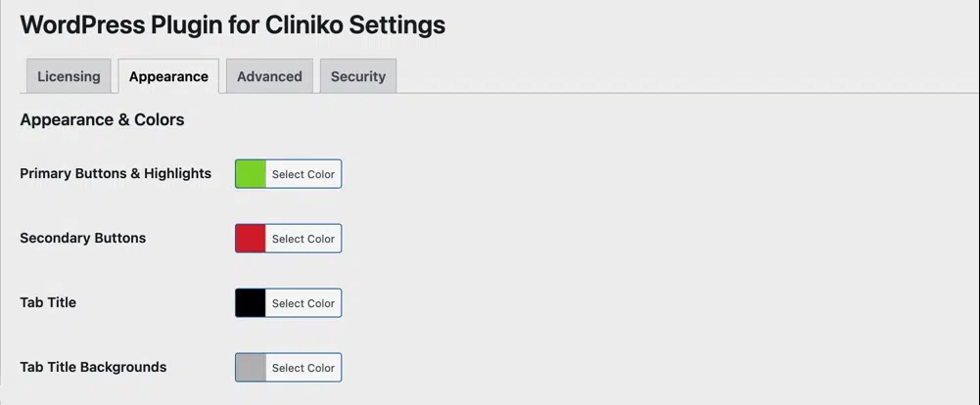Choose the gray Tab Title Backgrounds swatch

[251, 368]
